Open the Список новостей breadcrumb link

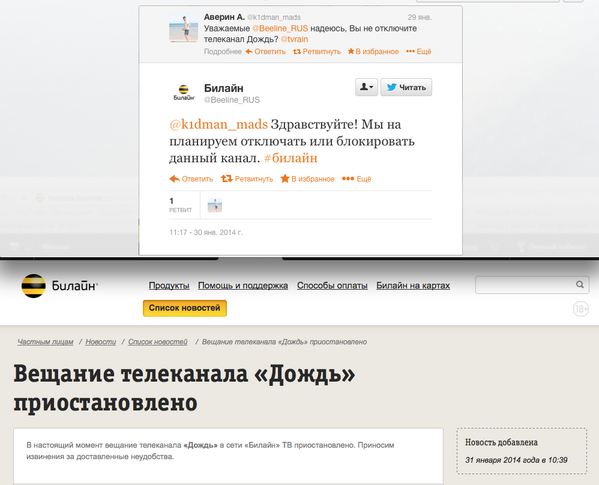(x=158, y=342)
